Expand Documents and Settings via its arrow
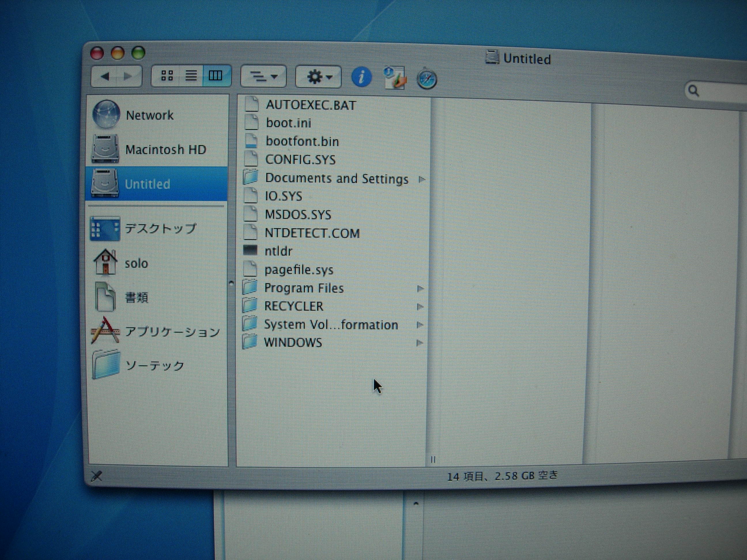This screenshot has width=747, height=560. [421, 179]
